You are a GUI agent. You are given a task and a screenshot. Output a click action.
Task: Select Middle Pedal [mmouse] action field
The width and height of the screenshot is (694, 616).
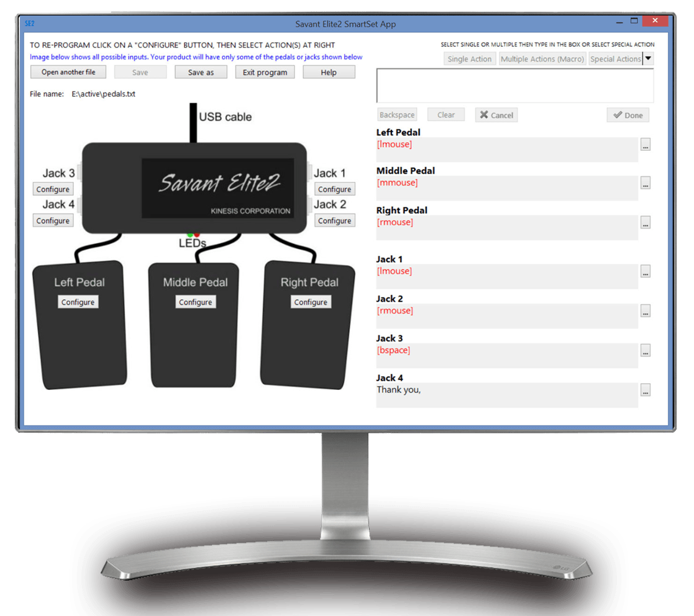[507, 188]
